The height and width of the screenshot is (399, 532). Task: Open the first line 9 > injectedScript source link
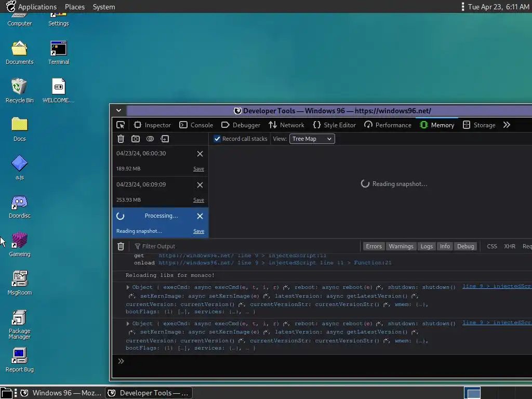pyautogui.click(x=497, y=286)
